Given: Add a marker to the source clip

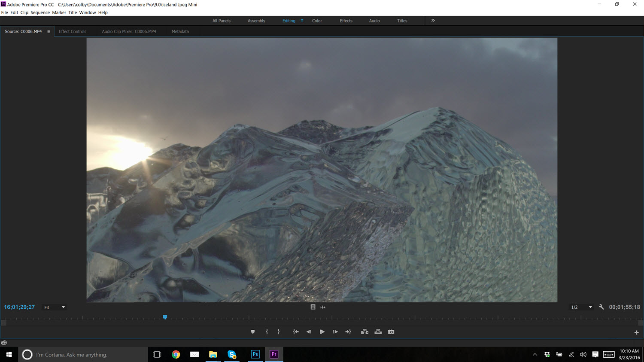Looking at the screenshot, I should pos(253,332).
